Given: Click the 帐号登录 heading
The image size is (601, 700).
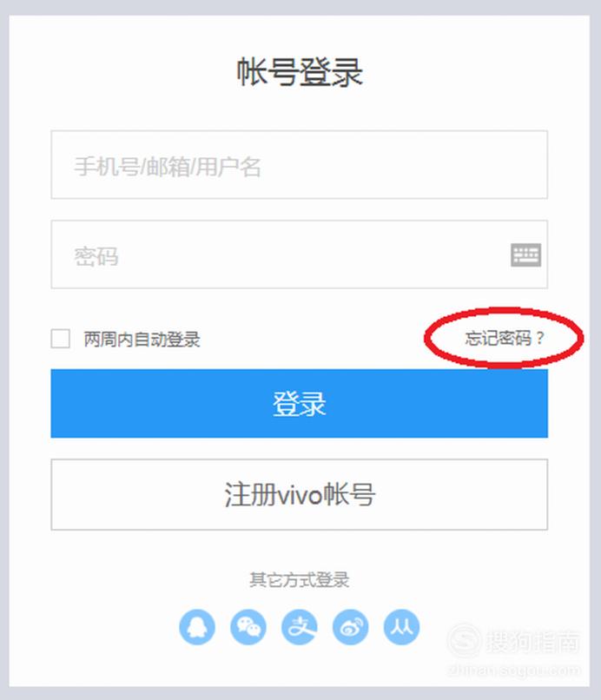Looking at the screenshot, I should (300, 71).
